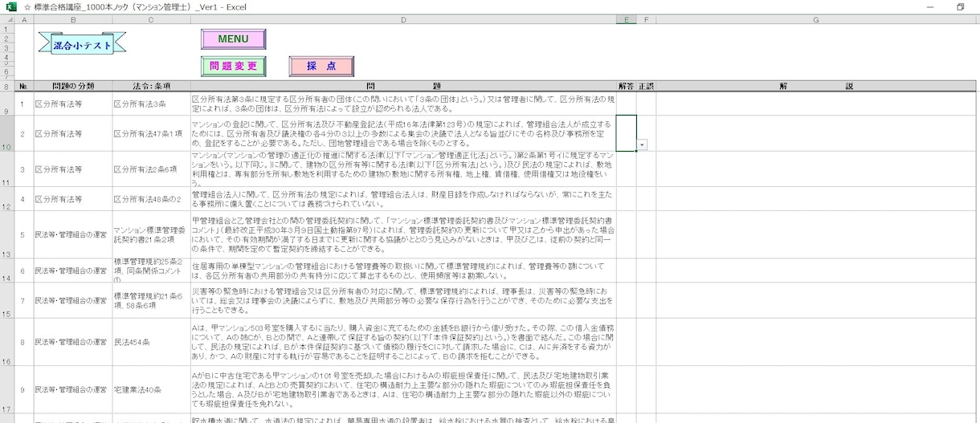Click the 法令・条項 header cell
The height and width of the screenshot is (423, 980).
pos(151,86)
